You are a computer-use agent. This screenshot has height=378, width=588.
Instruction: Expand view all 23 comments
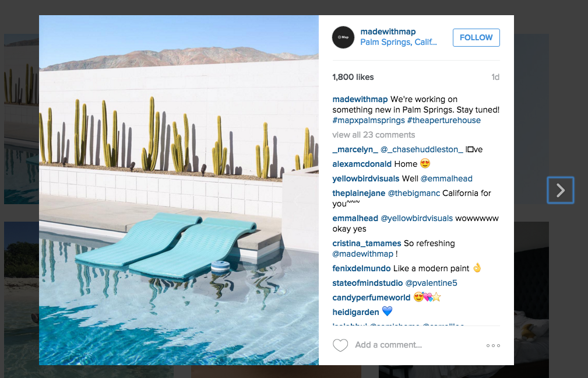tap(374, 135)
